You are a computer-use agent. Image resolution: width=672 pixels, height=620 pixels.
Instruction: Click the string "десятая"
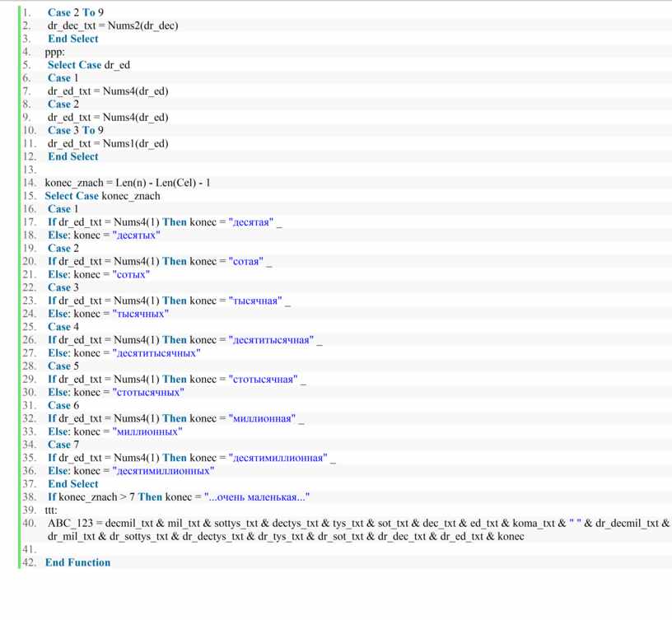(x=250, y=222)
